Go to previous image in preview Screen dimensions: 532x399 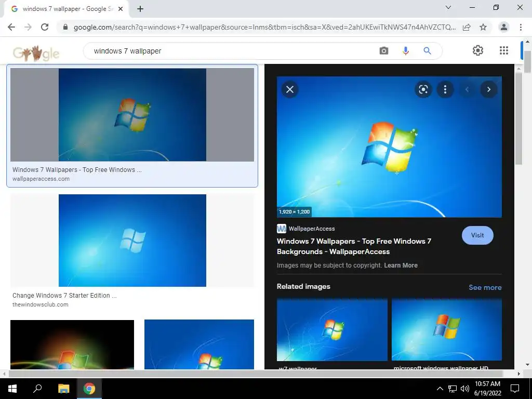pyautogui.click(x=467, y=89)
